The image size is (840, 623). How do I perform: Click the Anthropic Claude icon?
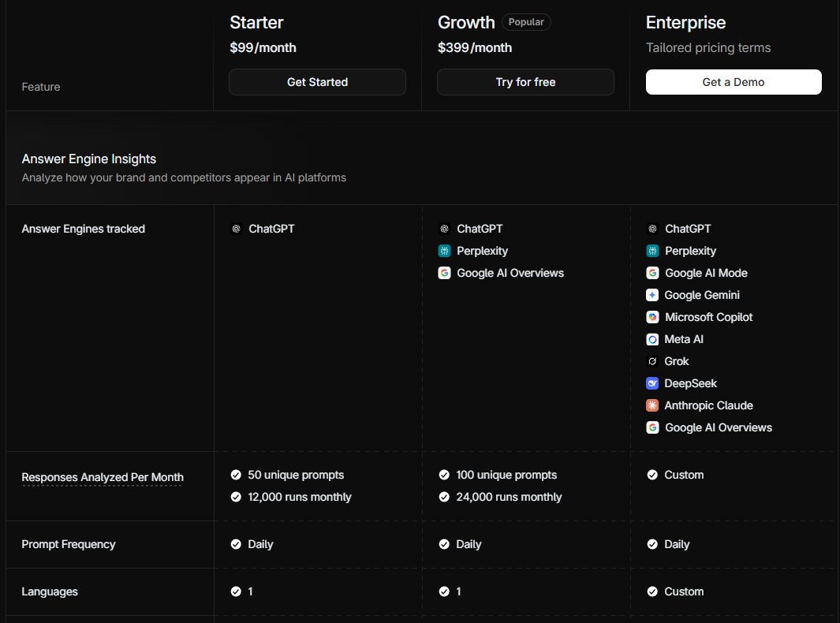652,405
